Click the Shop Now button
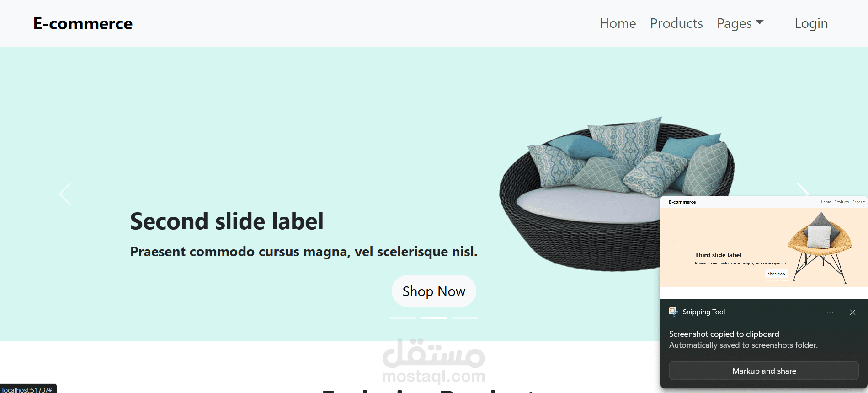This screenshot has width=868, height=393. (434, 291)
